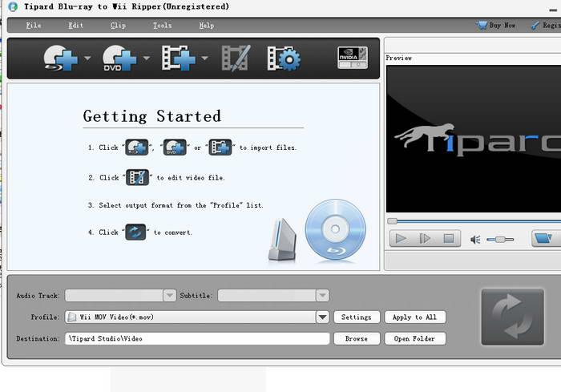The height and width of the screenshot is (392, 561).
Task: Start conversion with the big Convert button
Action: tap(512, 317)
